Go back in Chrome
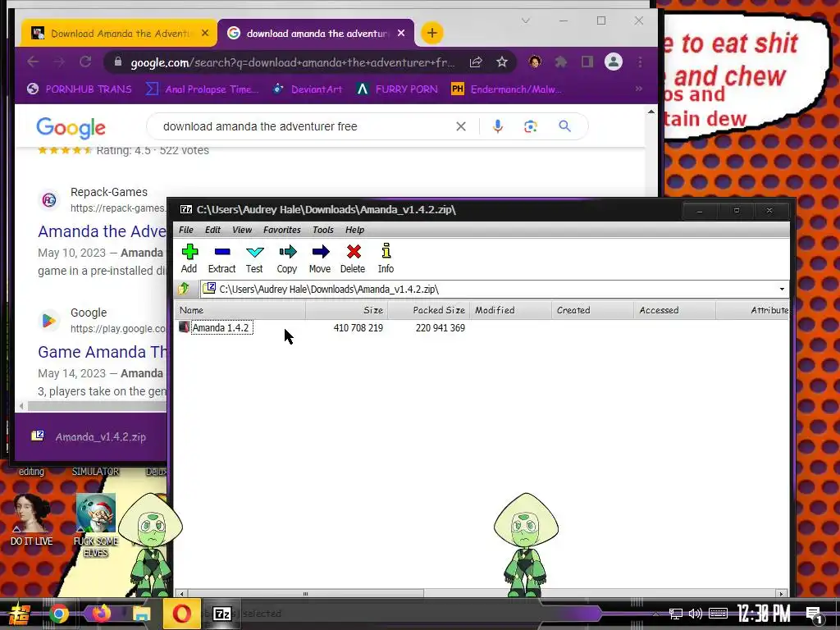This screenshot has height=630, width=840. point(33,62)
